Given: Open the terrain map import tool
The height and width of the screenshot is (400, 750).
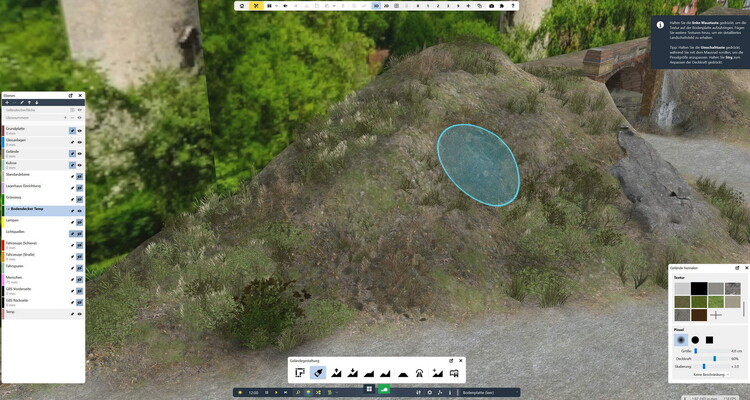Looking at the screenshot, I should (x=454, y=373).
